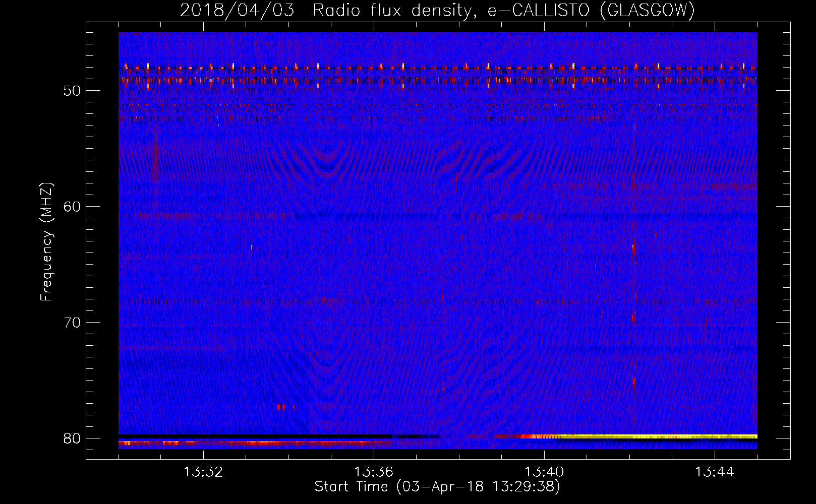This screenshot has width=816, height=504.
Task: Click the plot title '2018/04/03 Radio flux density, e-CALLISTO (GLASGOW)'
Action: [438, 10]
